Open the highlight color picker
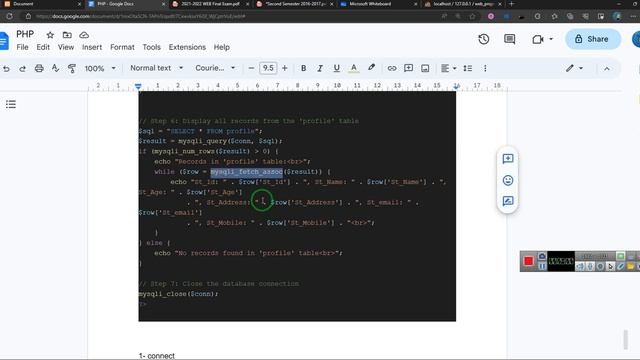This screenshot has width=640, height=360. point(371,68)
